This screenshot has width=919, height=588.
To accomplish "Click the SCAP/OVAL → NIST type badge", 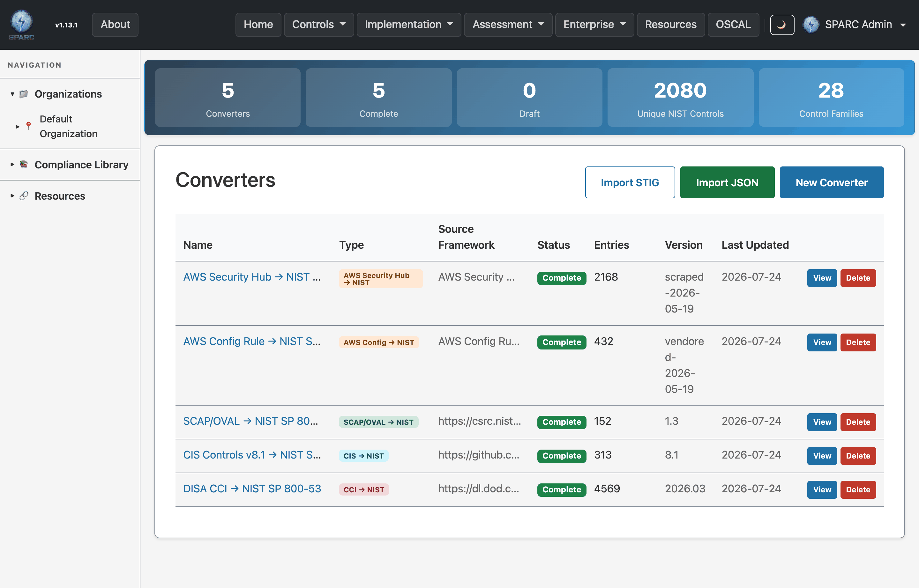I will 378,422.
